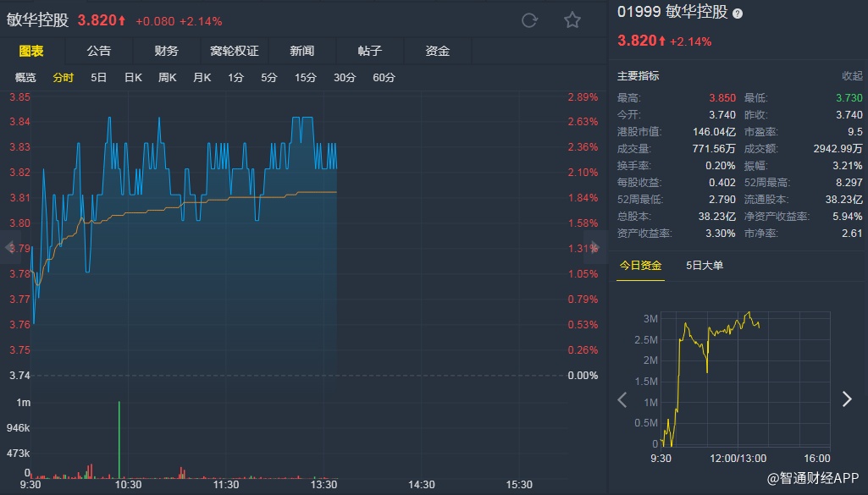Open the 公告 tab

tap(99, 51)
